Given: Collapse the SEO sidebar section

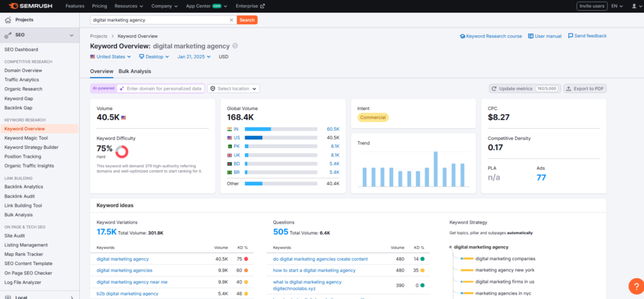Looking at the screenshot, I should [x=72, y=35].
